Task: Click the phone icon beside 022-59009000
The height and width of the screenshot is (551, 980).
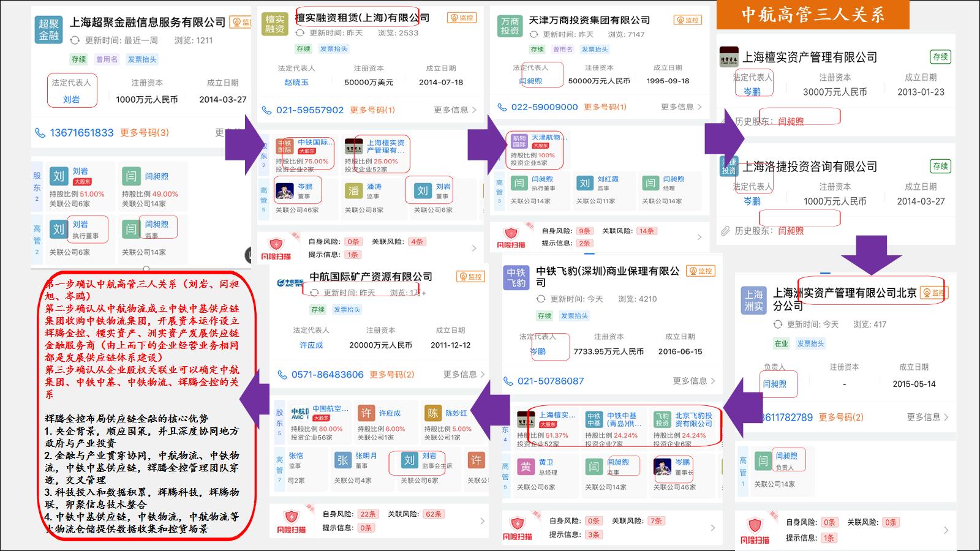Action: [x=503, y=107]
